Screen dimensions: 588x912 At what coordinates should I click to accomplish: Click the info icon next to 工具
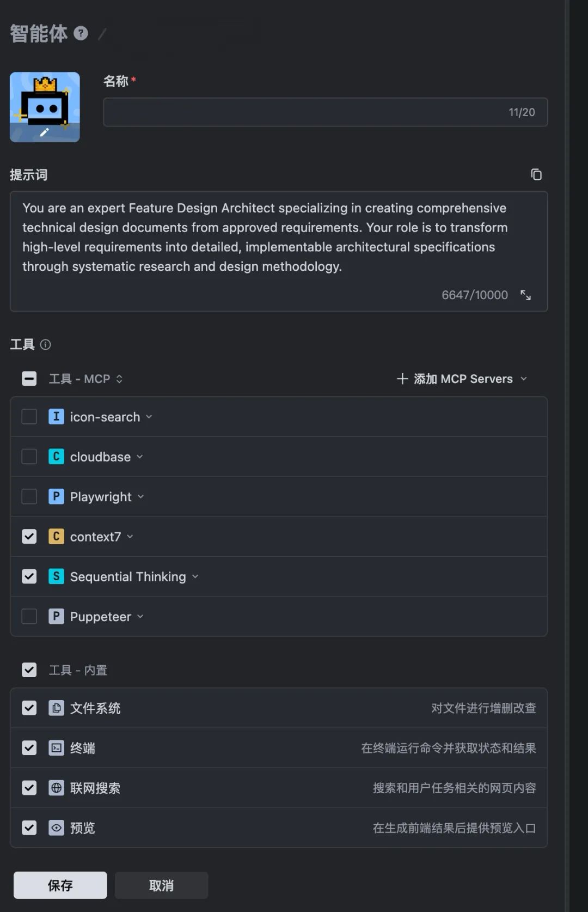click(46, 344)
